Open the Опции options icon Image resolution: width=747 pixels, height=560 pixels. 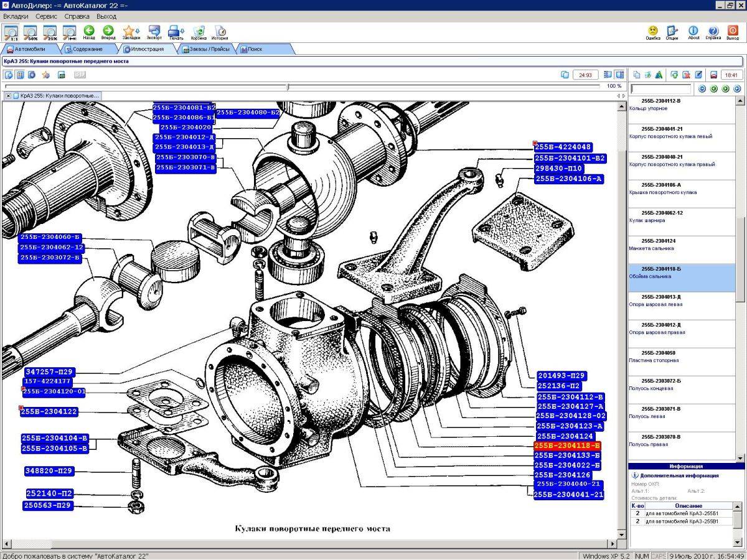pyautogui.click(x=672, y=32)
